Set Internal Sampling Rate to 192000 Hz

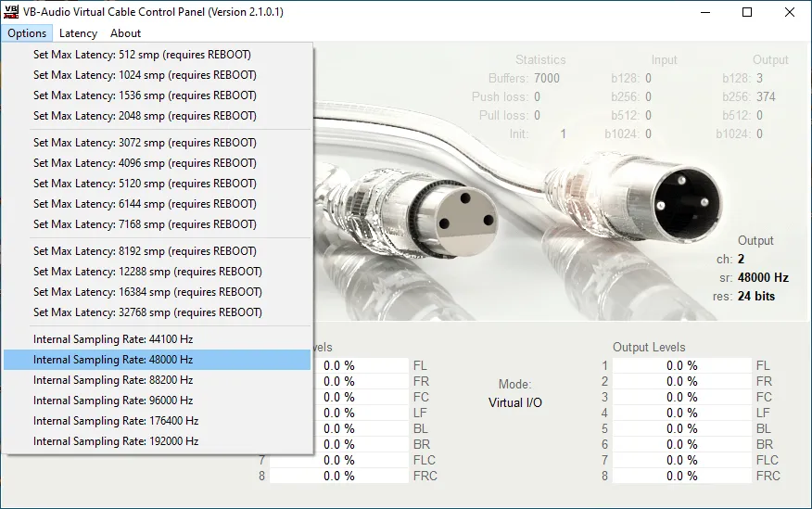(116, 441)
